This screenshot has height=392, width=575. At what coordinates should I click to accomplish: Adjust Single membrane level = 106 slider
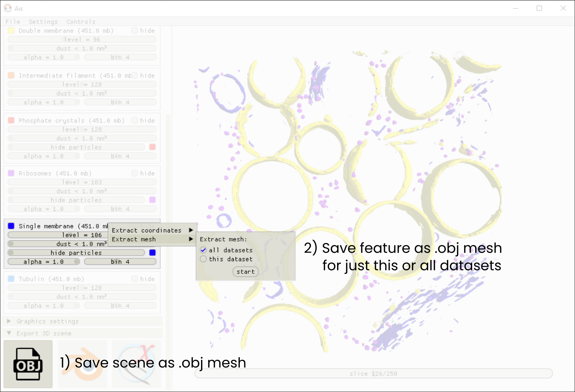(x=58, y=235)
